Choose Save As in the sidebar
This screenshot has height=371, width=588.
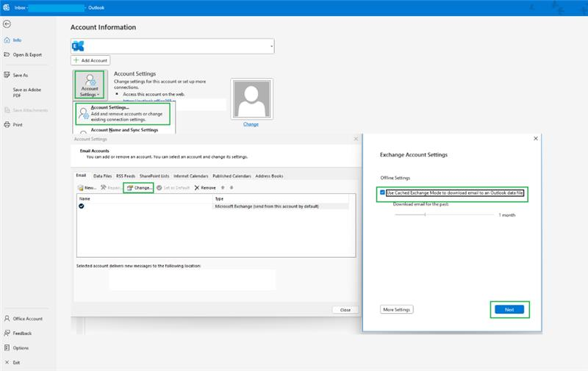(x=16, y=76)
